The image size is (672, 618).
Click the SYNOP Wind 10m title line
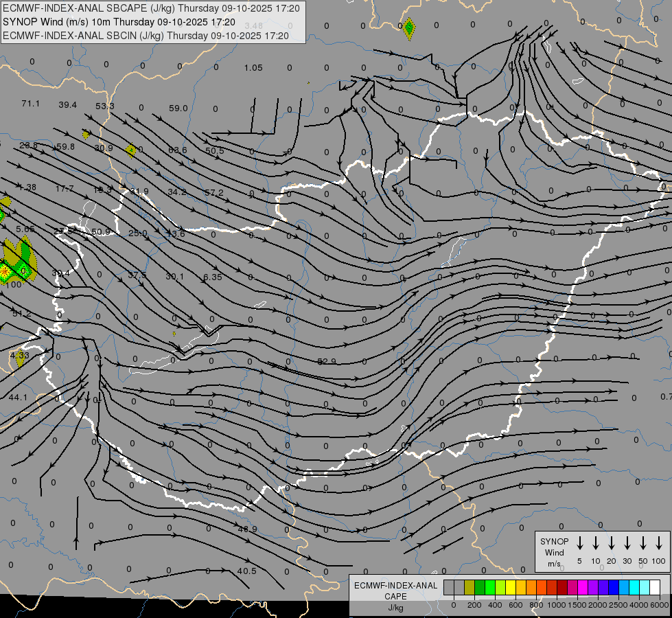pos(119,22)
